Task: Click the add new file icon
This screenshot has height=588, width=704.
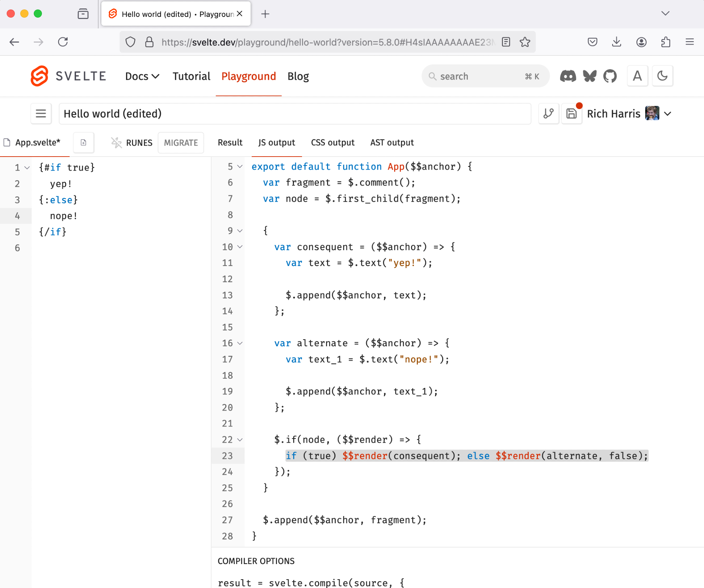Action: click(83, 143)
